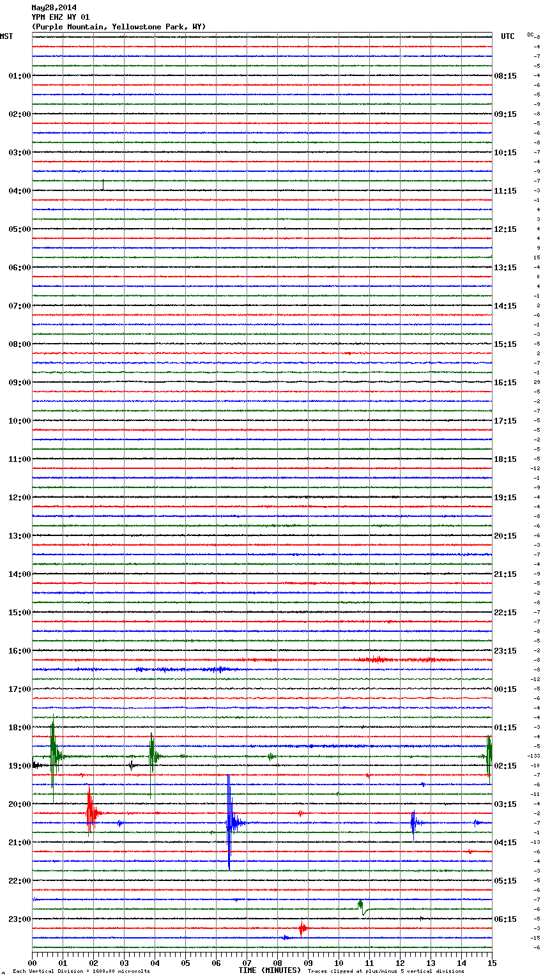543x980 pixels.
Task: Click the 'MST' column header
Action: click(x=6, y=36)
